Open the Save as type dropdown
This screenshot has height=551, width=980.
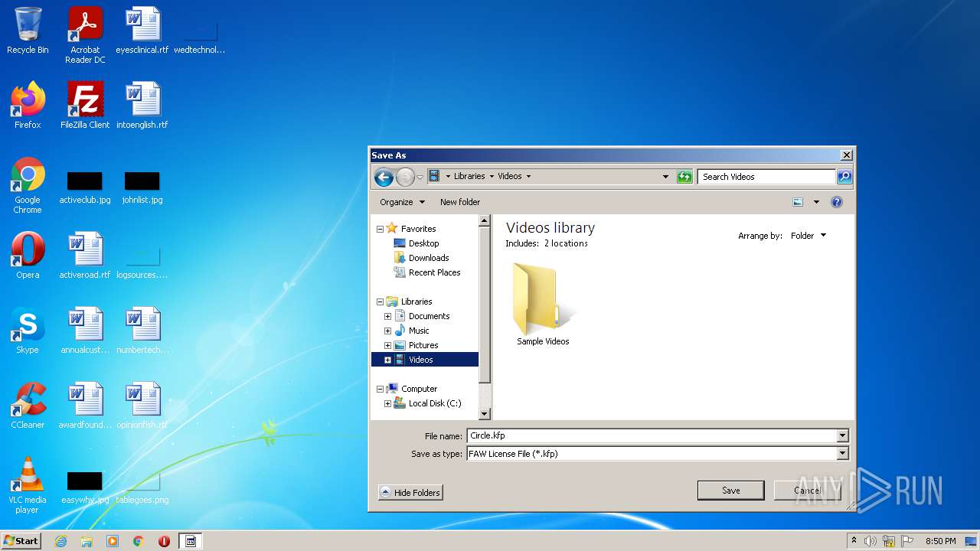point(843,454)
